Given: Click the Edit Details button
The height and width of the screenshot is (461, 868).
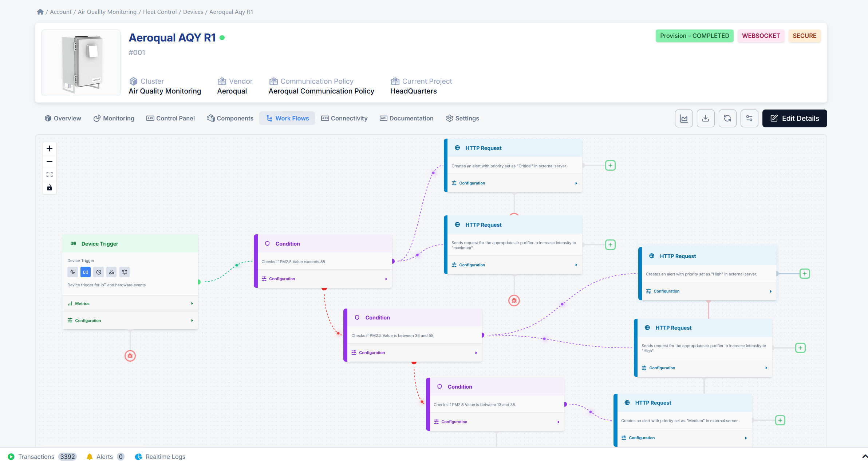Looking at the screenshot, I should point(794,118).
